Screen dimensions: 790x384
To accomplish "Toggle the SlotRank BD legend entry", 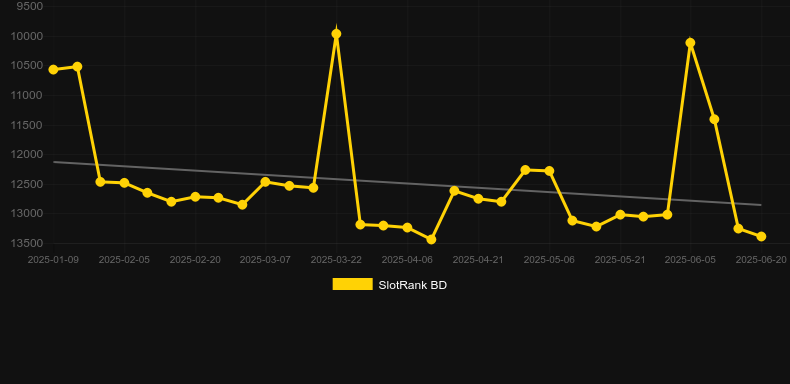I will pos(389,285).
